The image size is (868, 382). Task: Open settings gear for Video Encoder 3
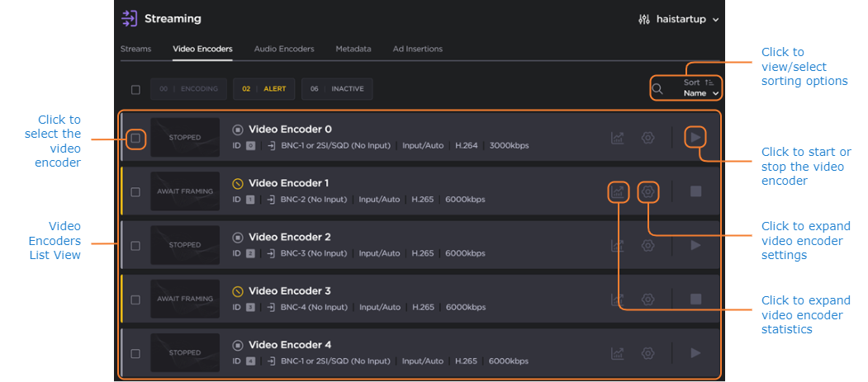(x=648, y=299)
